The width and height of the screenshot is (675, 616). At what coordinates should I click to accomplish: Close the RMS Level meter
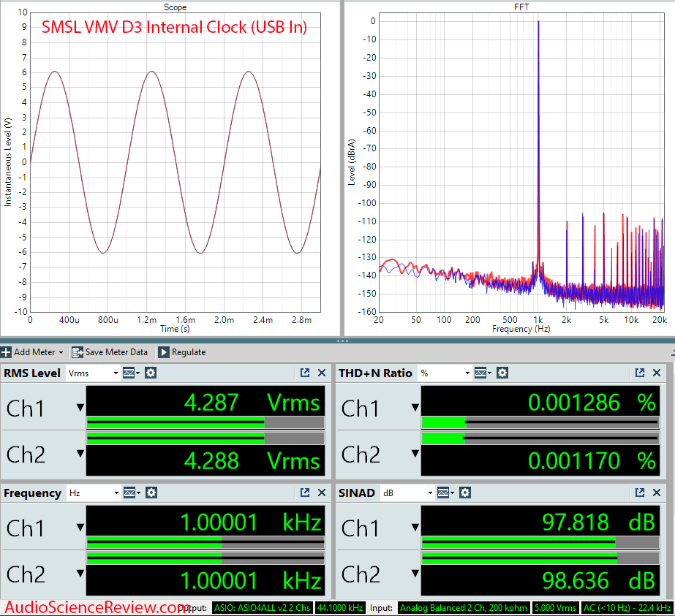pyautogui.click(x=322, y=373)
